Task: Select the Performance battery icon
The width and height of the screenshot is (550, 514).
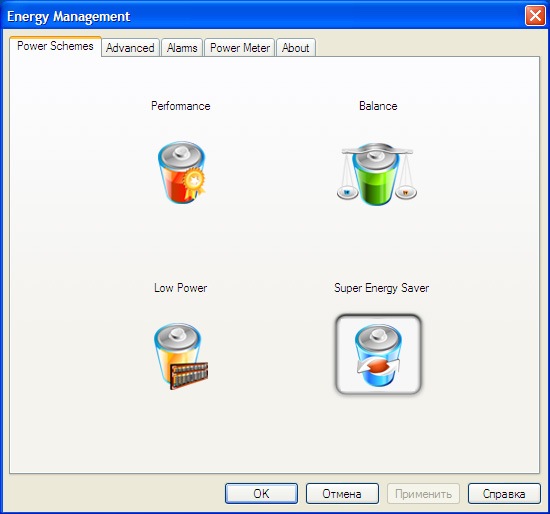Action: (181, 172)
